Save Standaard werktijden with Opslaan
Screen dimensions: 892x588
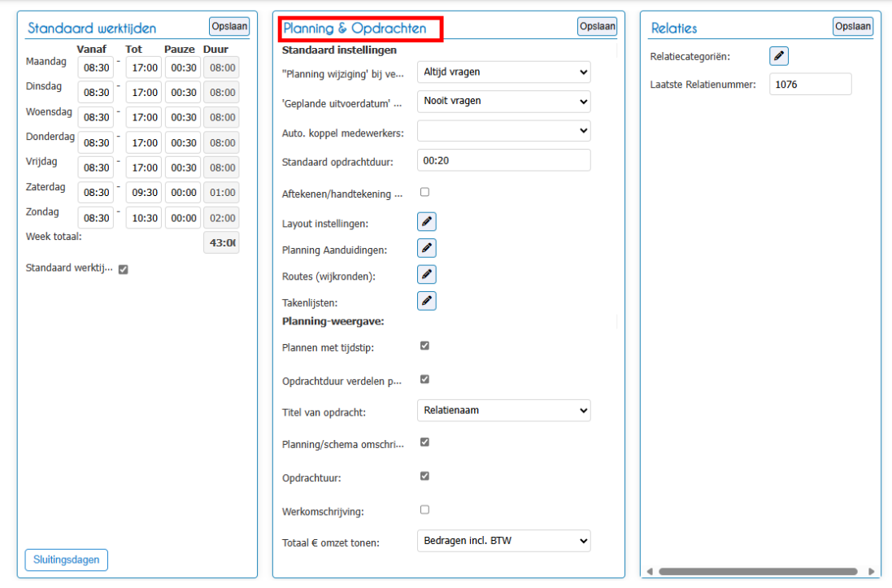coord(229,26)
